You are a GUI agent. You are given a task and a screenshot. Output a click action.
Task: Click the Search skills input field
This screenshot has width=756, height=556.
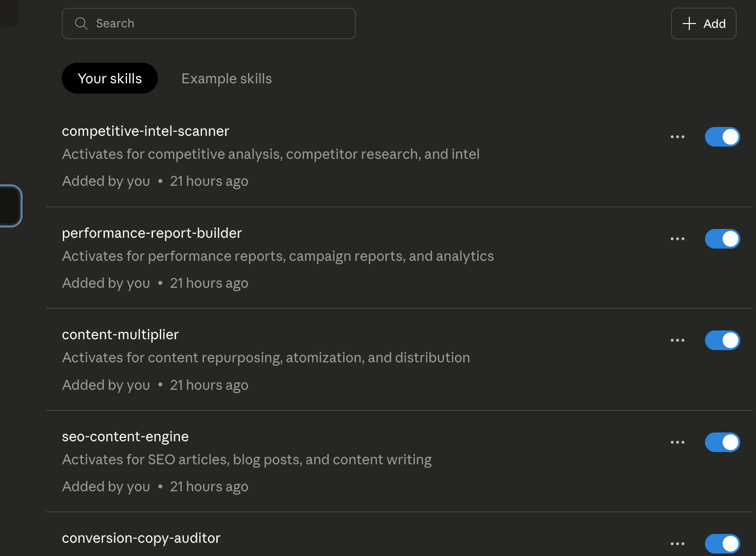[x=208, y=24]
